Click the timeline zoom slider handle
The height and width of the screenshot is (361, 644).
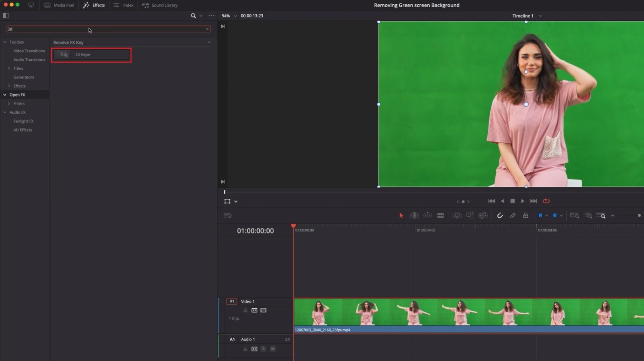(x=639, y=216)
